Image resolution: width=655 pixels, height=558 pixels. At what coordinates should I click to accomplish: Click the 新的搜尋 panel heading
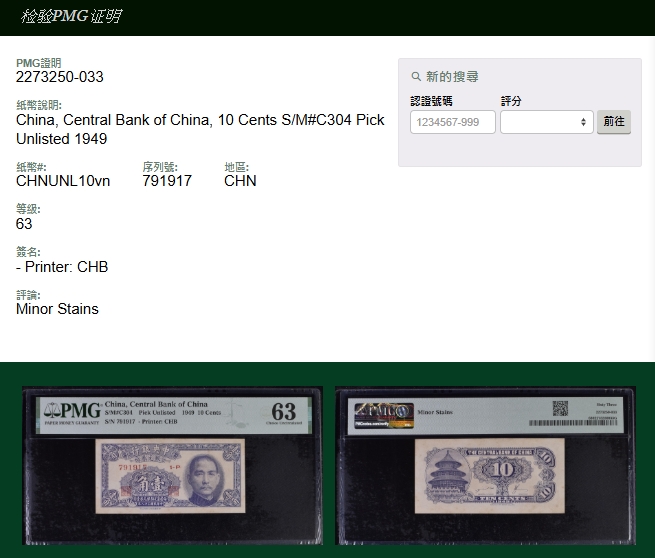(452, 77)
